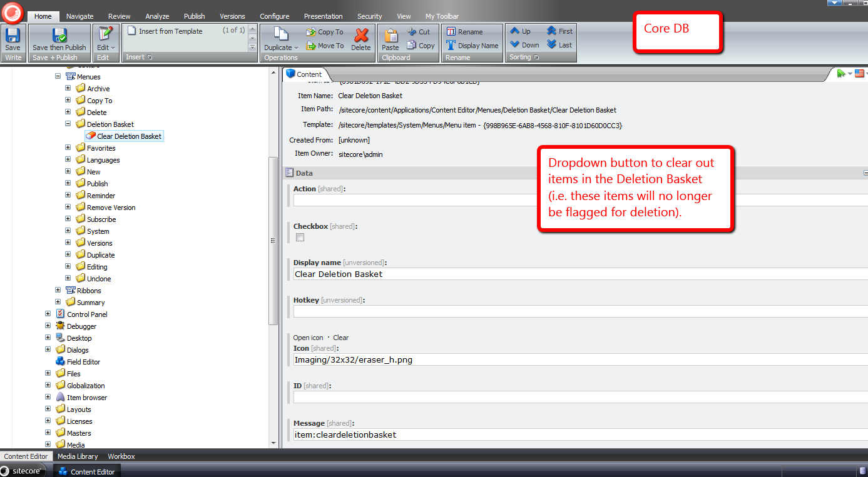Image resolution: width=868 pixels, height=477 pixels.
Task: Click the Save icon in the ribbon
Action: pos(13,36)
